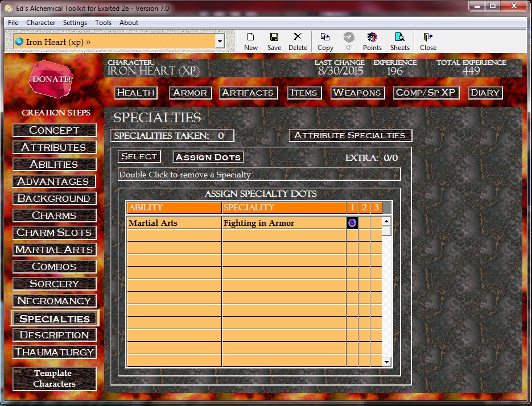The image size is (532, 406).
Task: Go to the Sorcery creation step
Action: coord(54,284)
